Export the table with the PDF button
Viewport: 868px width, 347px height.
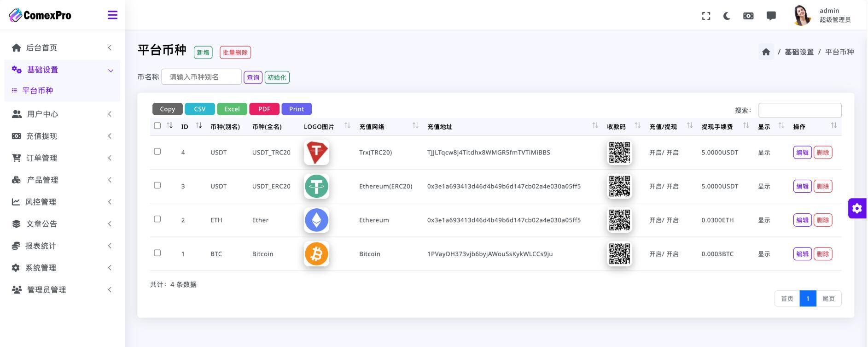click(264, 109)
